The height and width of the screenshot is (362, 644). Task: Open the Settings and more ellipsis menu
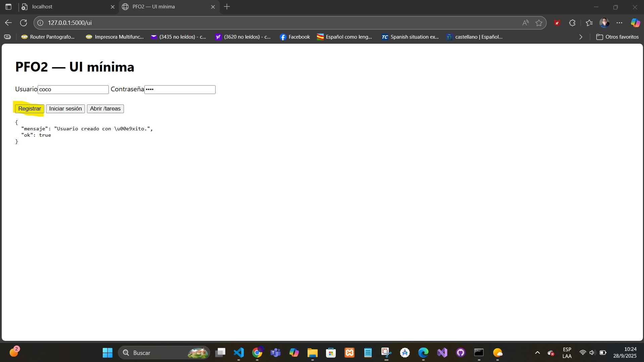(x=619, y=23)
